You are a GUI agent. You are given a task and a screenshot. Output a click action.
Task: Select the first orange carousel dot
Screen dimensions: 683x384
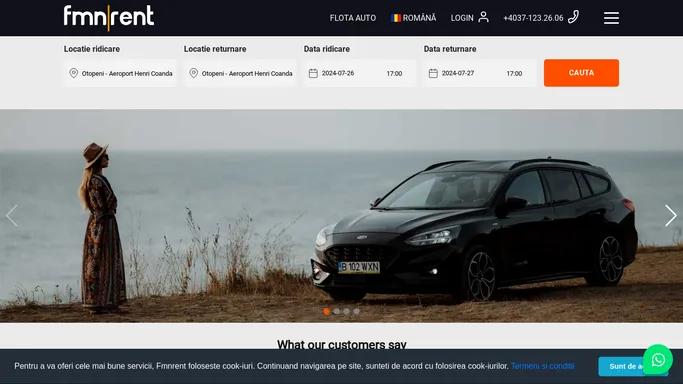point(327,311)
